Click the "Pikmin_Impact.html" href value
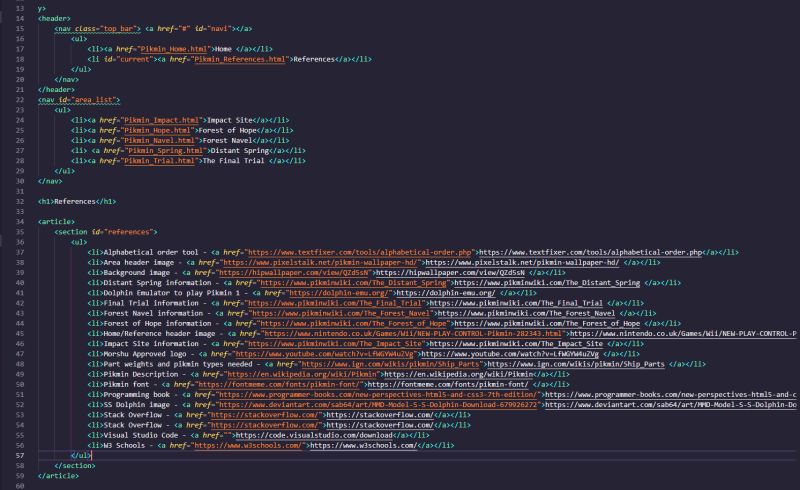Screen dimensions: 800x490 pos(161,120)
